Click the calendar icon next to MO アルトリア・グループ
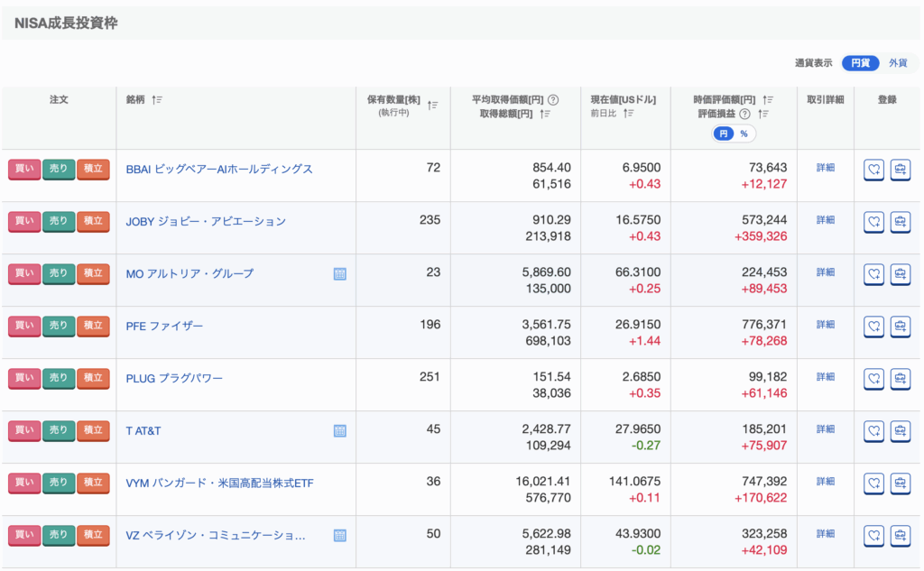 (340, 274)
